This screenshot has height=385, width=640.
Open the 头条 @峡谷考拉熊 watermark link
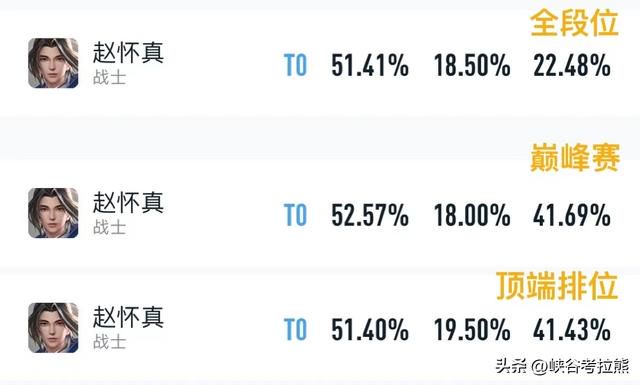point(562,366)
